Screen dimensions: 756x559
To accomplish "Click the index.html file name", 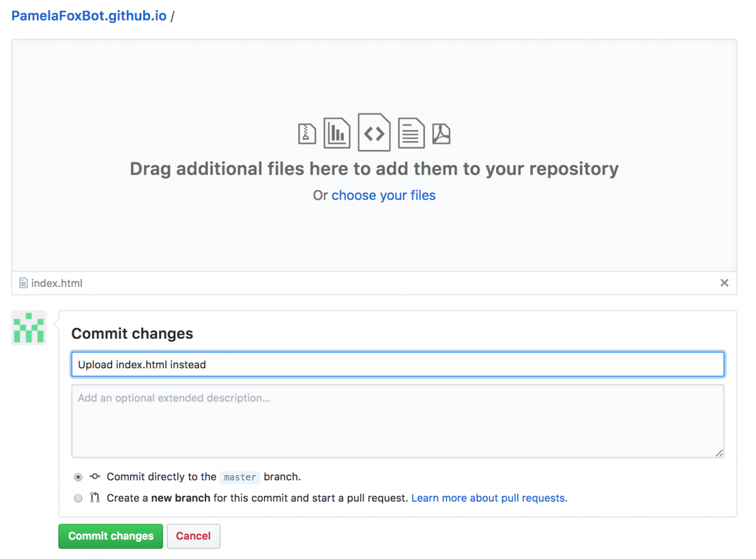I will [x=57, y=283].
